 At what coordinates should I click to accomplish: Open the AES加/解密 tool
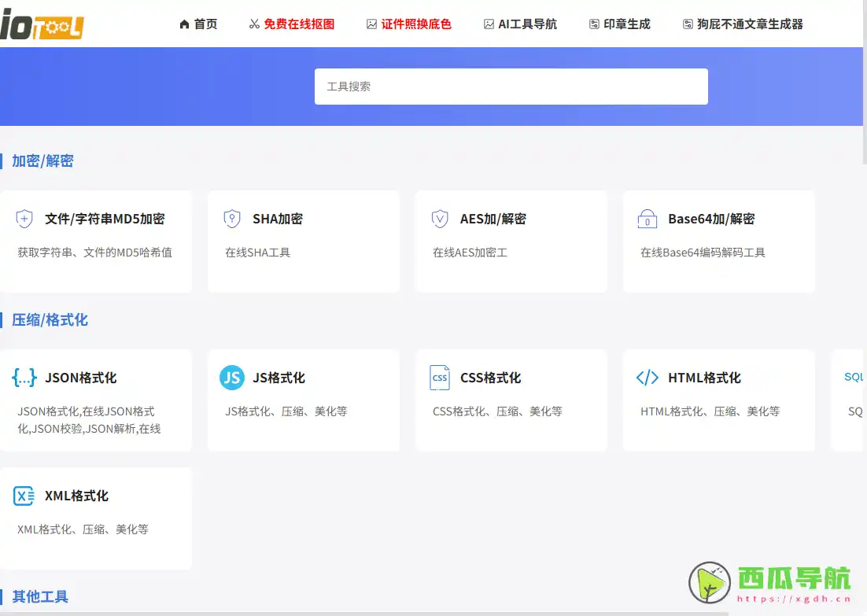click(493, 219)
